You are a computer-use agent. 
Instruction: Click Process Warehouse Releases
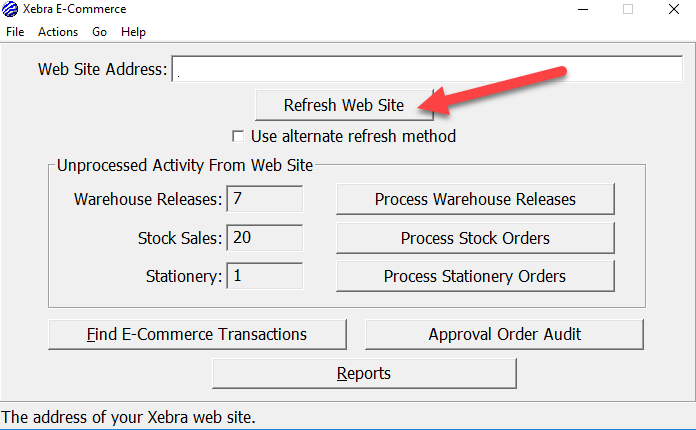475,199
